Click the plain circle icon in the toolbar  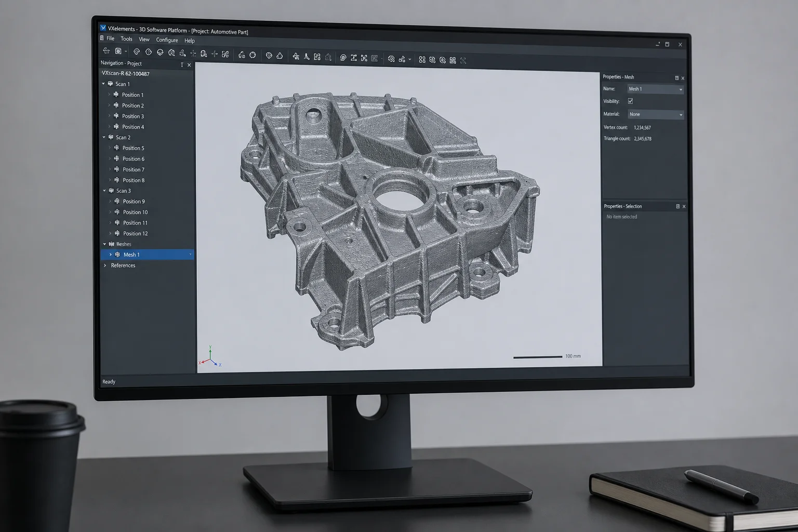[252, 55]
